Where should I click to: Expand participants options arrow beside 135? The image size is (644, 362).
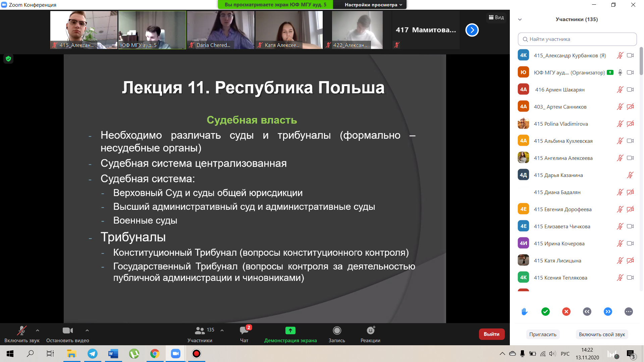pyautogui.click(x=222, y=330)
